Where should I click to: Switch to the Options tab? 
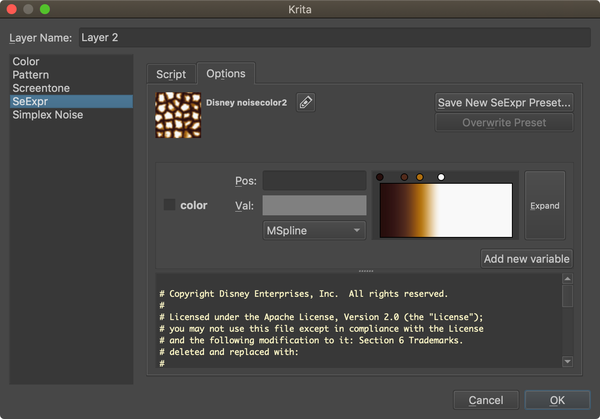click(225, 74)
